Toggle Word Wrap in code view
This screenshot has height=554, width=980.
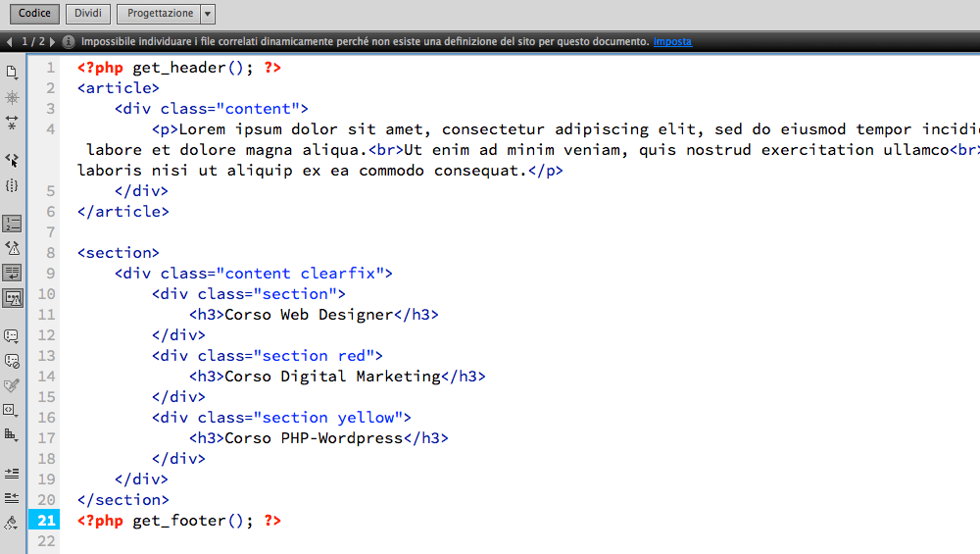(x=12, y=273)
